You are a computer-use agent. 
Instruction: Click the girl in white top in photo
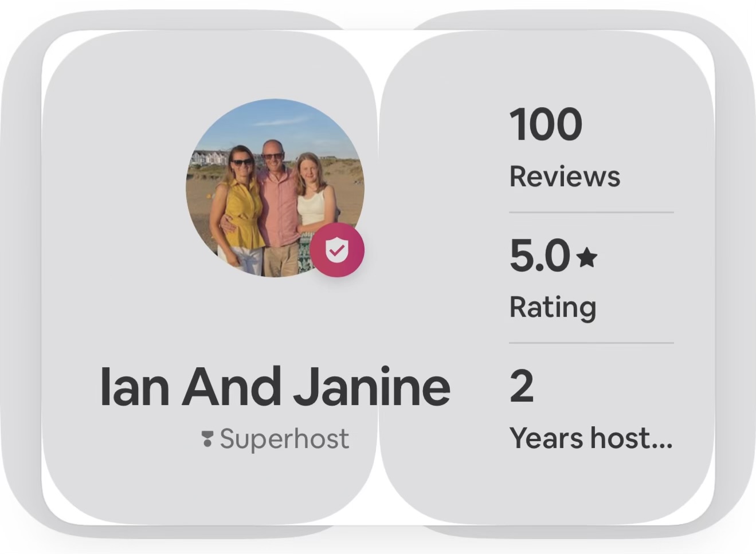pos(311,201)
